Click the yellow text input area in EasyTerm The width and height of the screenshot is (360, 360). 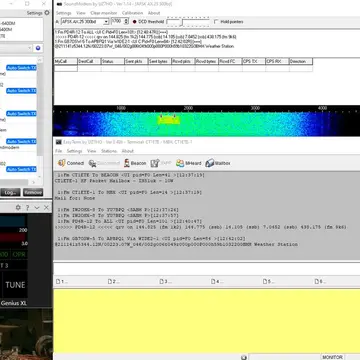point(207,320)
